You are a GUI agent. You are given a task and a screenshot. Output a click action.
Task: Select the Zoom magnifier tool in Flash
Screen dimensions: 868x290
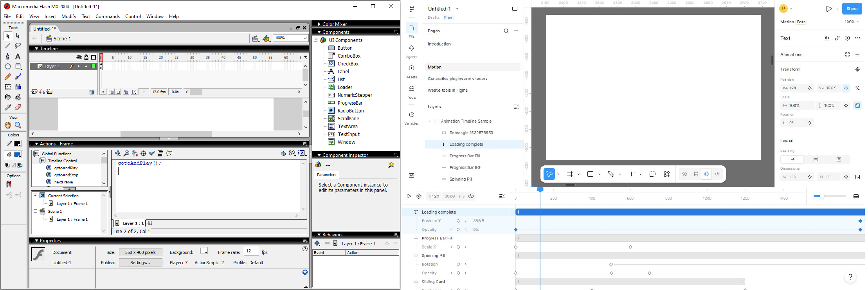[x=18, y=125]
